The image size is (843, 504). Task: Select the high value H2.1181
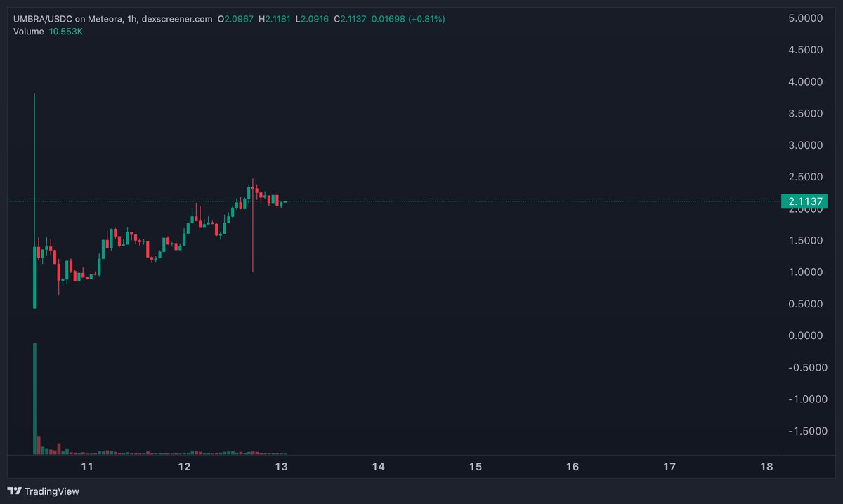click(x=275, y=19)
